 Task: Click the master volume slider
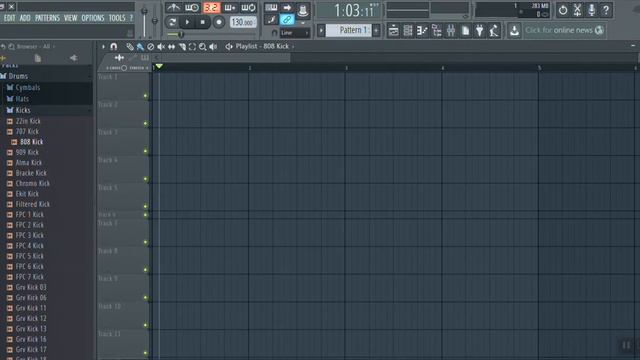tap(144, 21)
